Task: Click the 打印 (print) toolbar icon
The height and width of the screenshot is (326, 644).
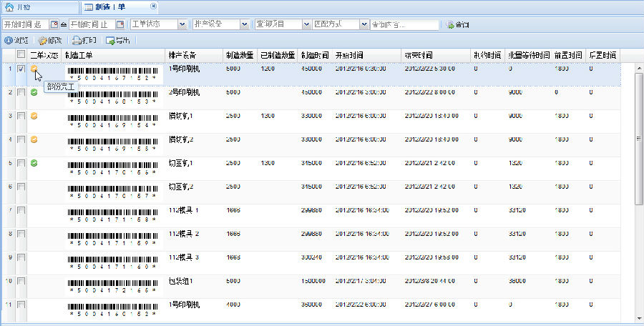Action: 77,40
